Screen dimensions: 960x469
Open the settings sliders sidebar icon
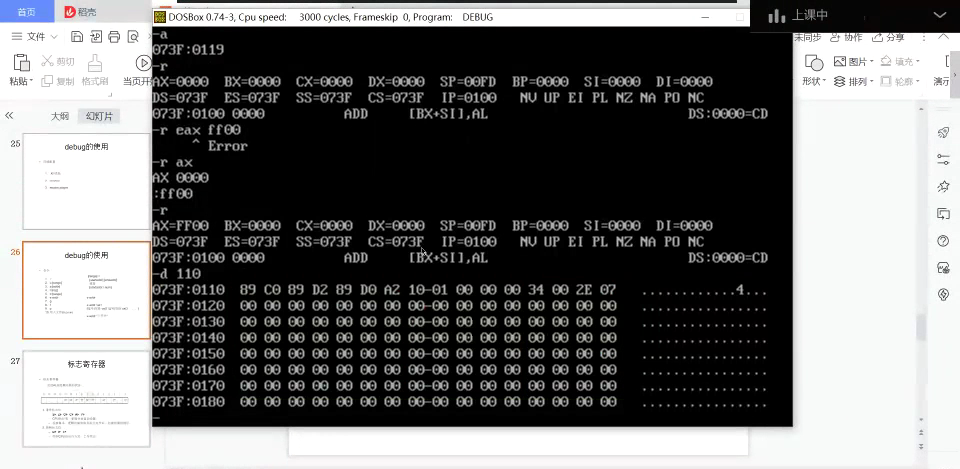click(943, 159)
